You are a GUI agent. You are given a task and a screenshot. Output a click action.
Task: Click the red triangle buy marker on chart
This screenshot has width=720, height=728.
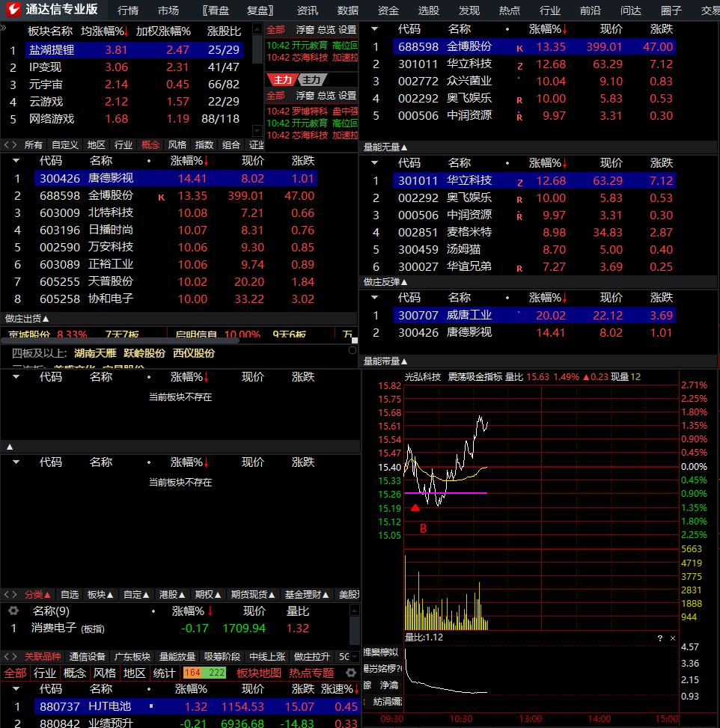coord(415,507)
